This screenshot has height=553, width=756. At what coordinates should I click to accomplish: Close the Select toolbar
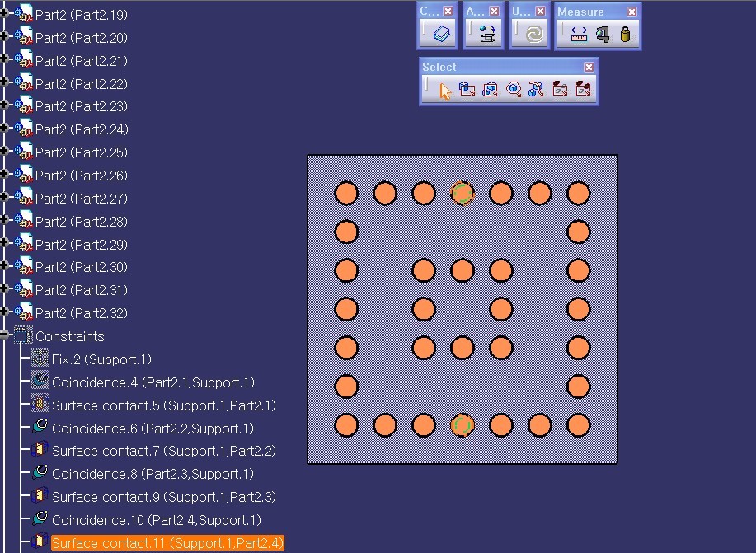point(589,67)
